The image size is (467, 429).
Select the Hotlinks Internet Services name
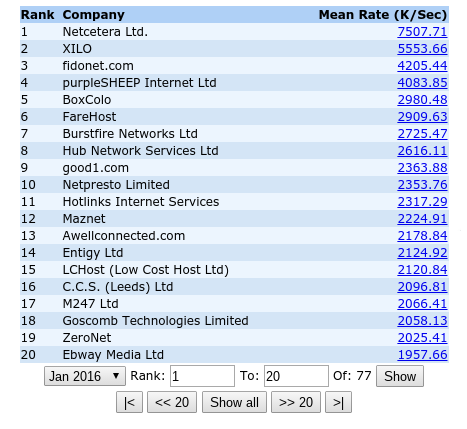point(141,202)
